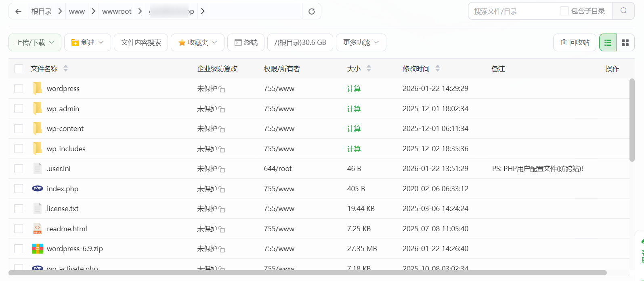Open the 终端 terminal
The image size is (644, 281).
pos(246,42)
